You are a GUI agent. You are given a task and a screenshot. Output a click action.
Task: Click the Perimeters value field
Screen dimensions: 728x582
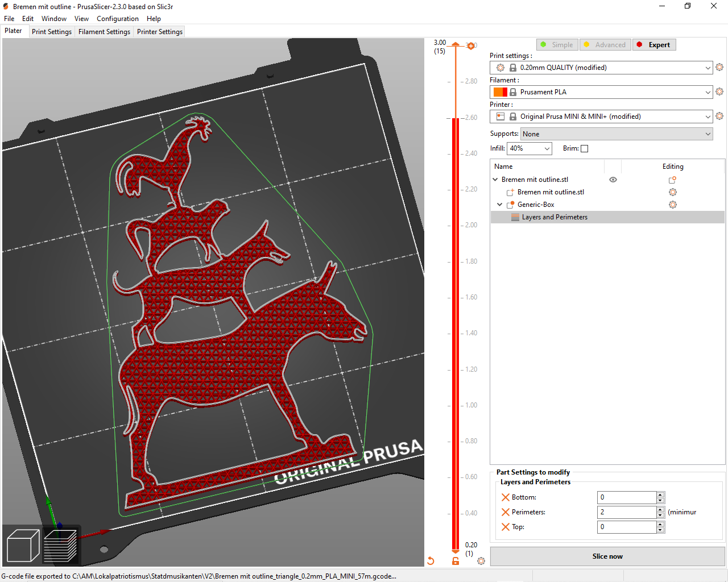pyautogui.click(x=627, y=512)
